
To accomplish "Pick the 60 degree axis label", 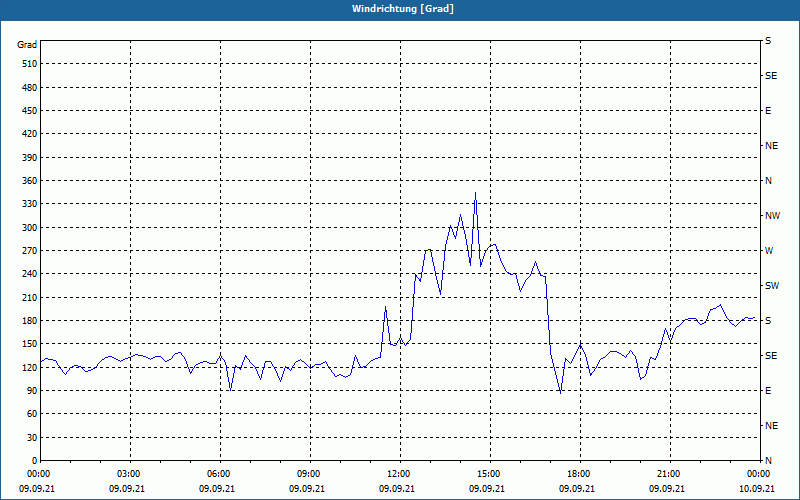I will coord(32,414).
